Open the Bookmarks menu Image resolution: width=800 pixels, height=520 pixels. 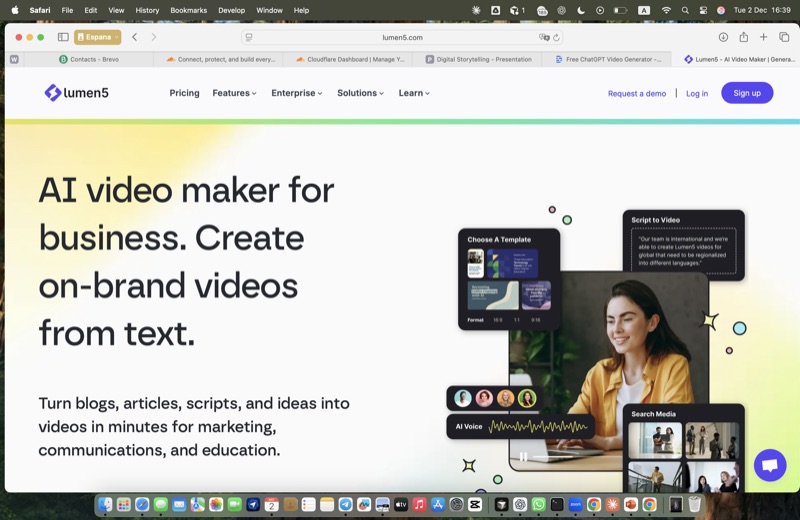point(188,10)
